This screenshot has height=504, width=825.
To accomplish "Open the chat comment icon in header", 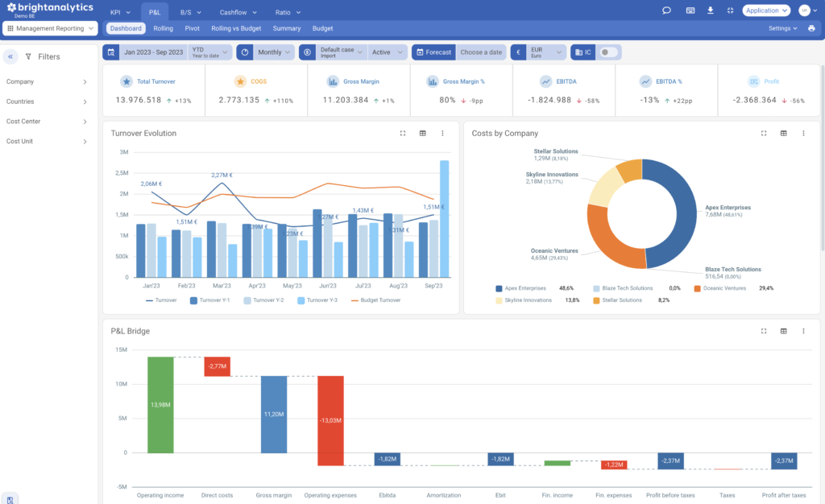I will pos(666,10).
